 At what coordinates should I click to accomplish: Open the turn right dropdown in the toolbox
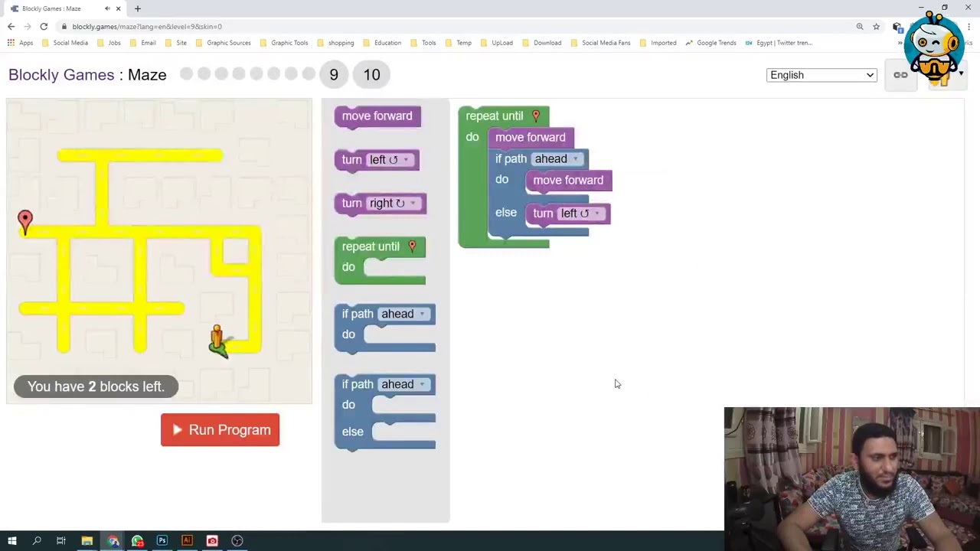click(x=394, y=204)
